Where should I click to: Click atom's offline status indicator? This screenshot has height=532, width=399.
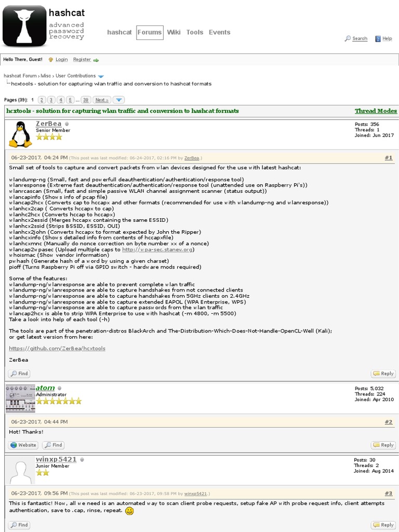click(x=60, y=388)
